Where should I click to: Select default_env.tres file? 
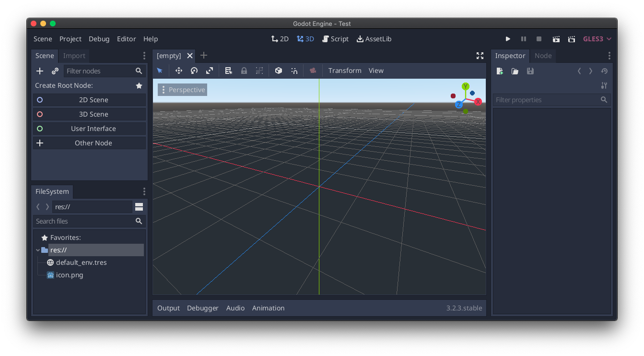tap(82, 262)
